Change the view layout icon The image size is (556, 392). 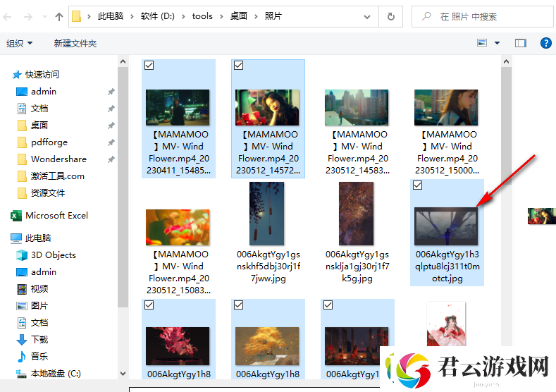(482, 43)
